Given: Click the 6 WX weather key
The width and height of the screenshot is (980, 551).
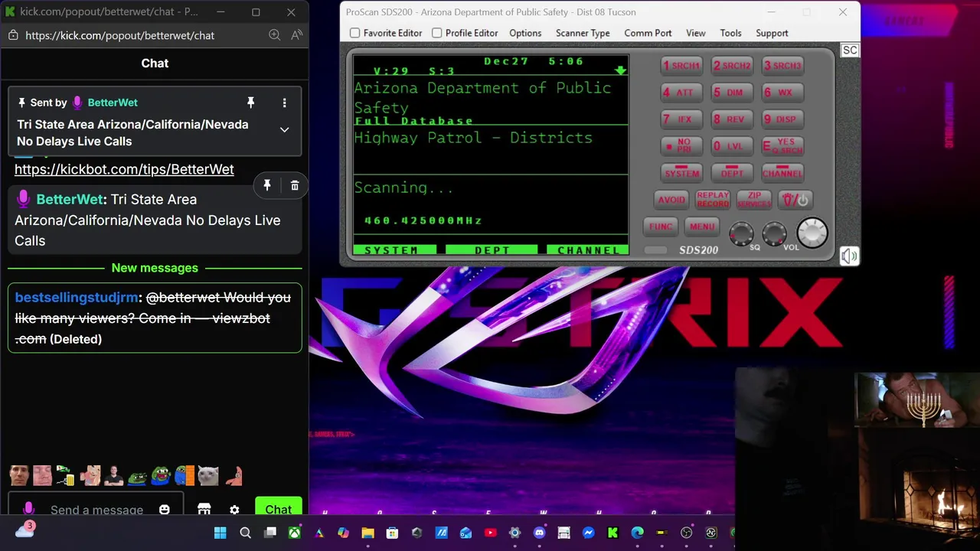Looking at the screenshot, I should click(x=782, y=93).
